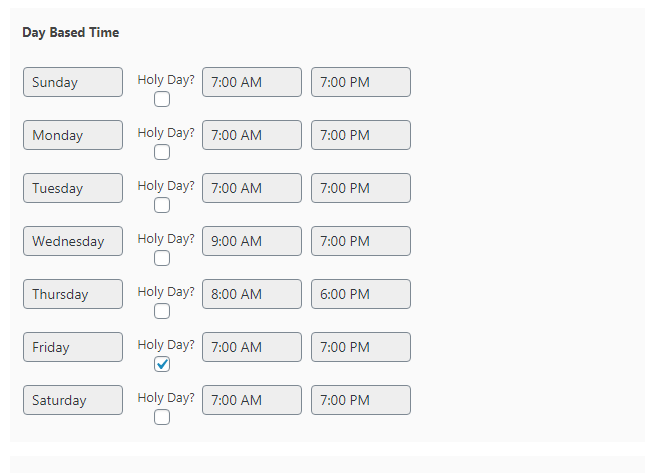The height and width of the screenshot is (473, 645).
Task: Focus the Friday day name field
Action: pos(73,347)
